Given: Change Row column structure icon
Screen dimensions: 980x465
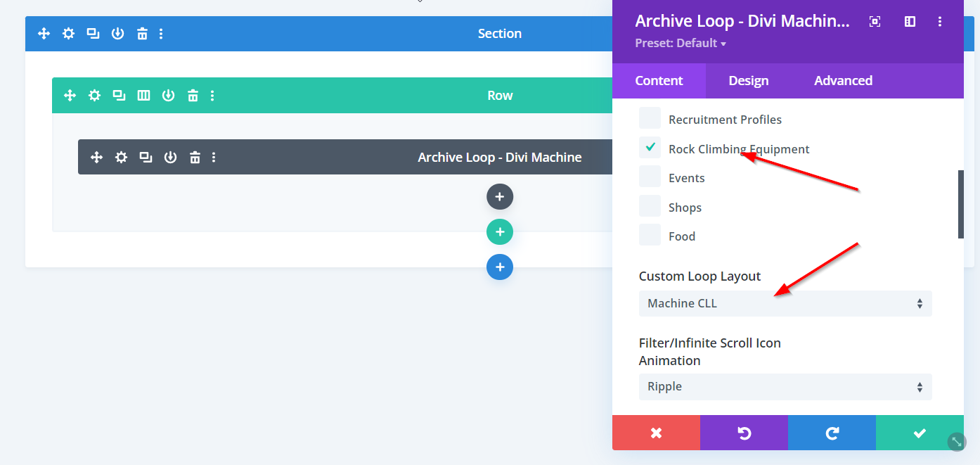Looking at the screenshot, I should 143,96.
